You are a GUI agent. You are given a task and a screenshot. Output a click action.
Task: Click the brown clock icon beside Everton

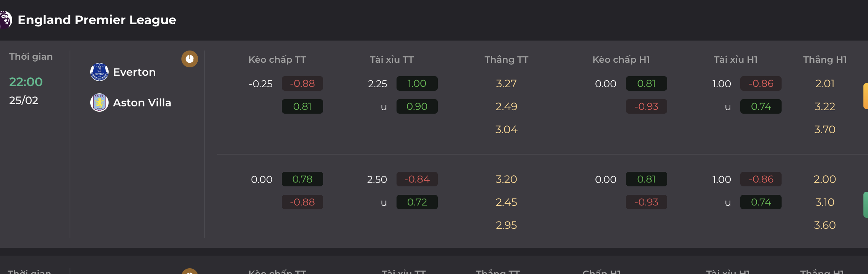click(x=190, y=59)
